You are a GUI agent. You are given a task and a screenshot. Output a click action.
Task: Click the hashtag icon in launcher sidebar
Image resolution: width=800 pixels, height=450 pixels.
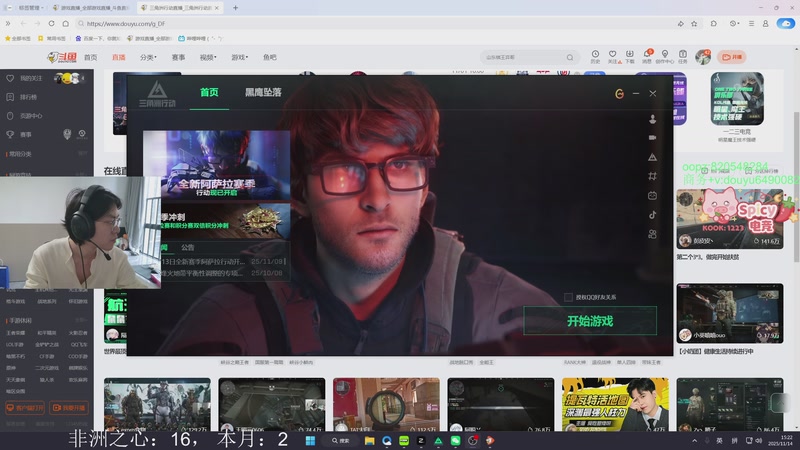(652, 176)
